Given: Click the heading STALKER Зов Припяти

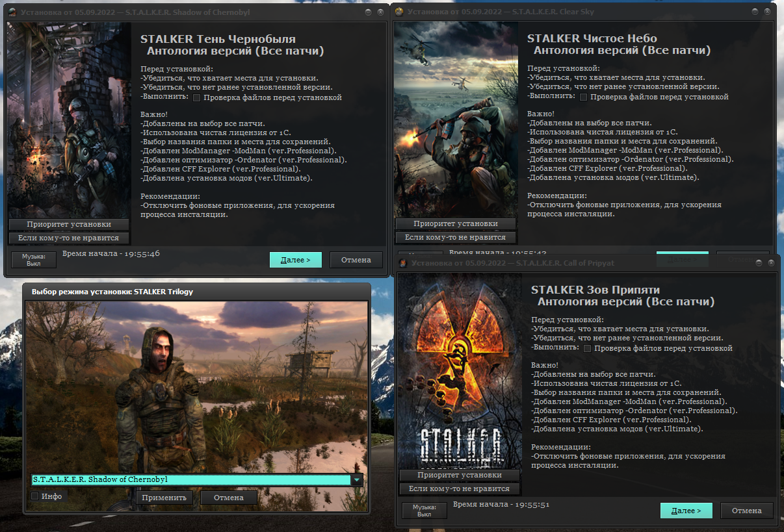Looking at the screenshot, I should [595, 290].
